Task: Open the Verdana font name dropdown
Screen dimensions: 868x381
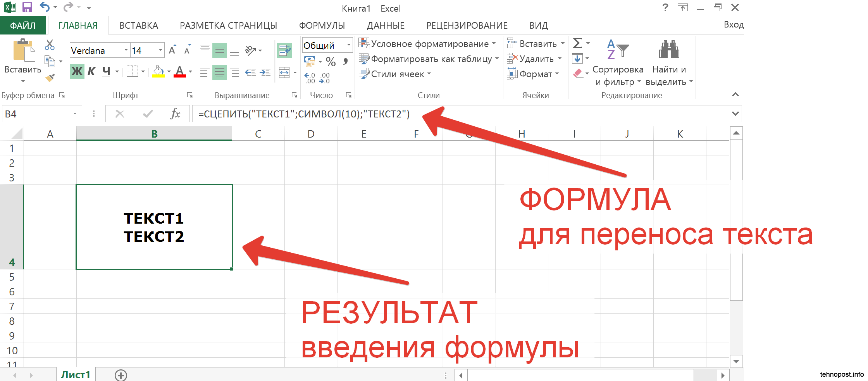Action: point(126,50)
